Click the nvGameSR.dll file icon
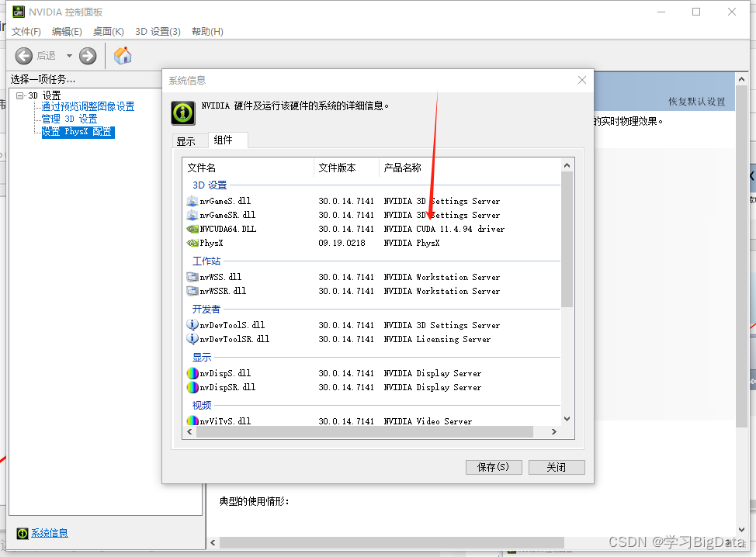This screenshot has width=756, height=557. click(192, 215)
